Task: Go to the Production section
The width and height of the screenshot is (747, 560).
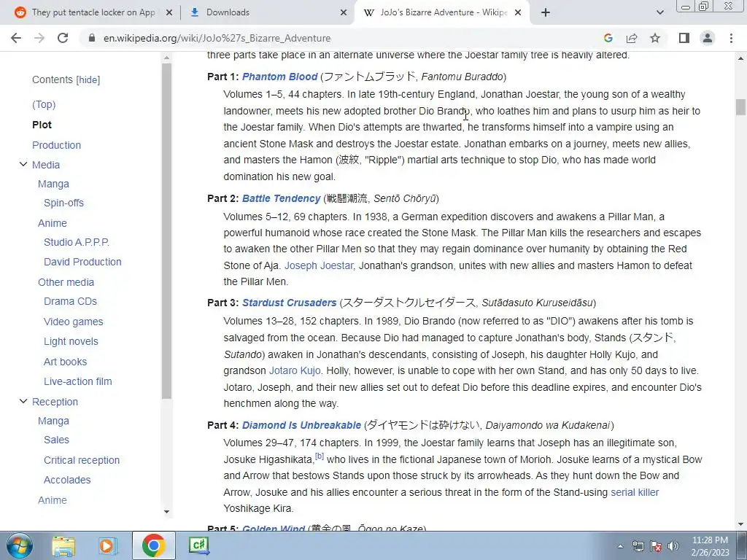Action: coord(56,145)
